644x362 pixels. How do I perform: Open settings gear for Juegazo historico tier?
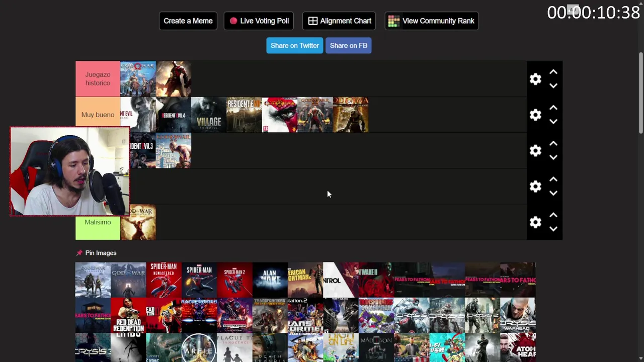click(x=535, y=79)
